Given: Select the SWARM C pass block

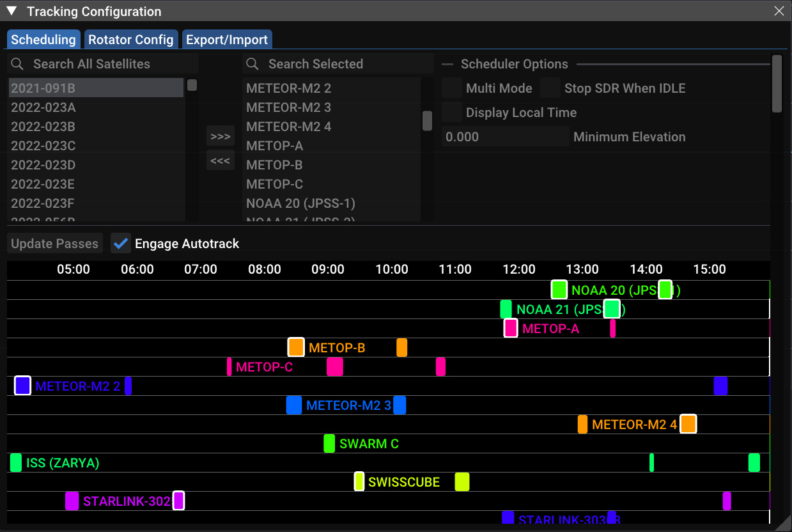Looking at the screenshot, I should click(x=329, y=443).
